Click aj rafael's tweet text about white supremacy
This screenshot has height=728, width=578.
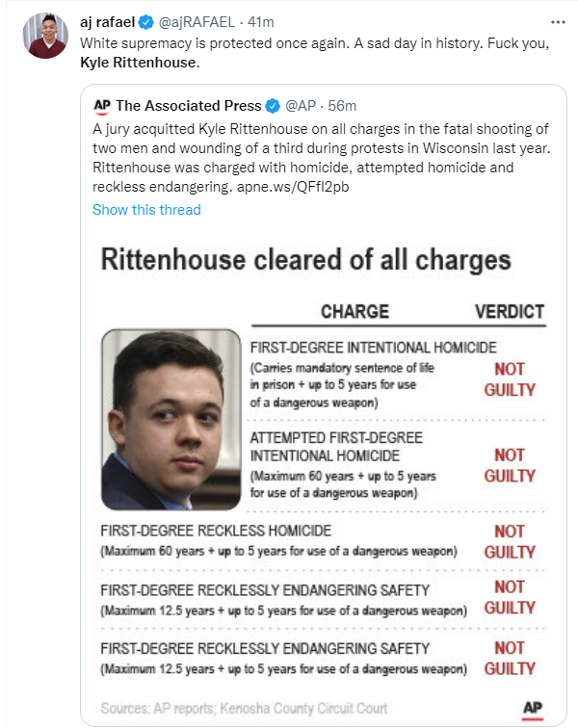(x=315, y=52)
